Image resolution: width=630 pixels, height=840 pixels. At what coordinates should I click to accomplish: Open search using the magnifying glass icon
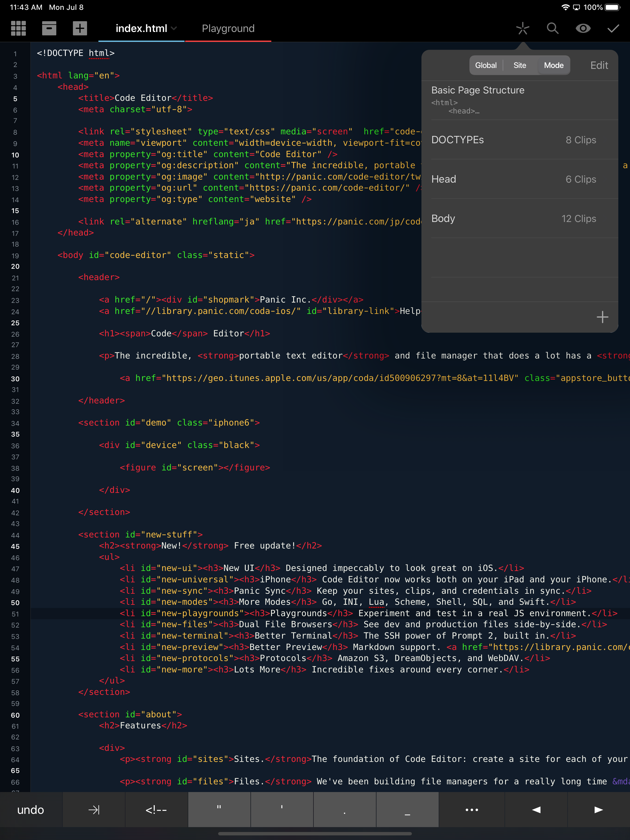[552, 28]
